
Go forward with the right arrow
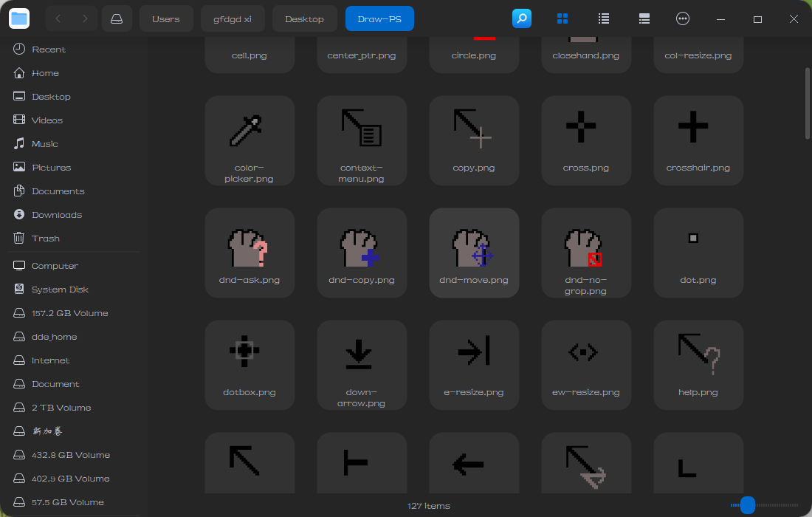[86, 18]
